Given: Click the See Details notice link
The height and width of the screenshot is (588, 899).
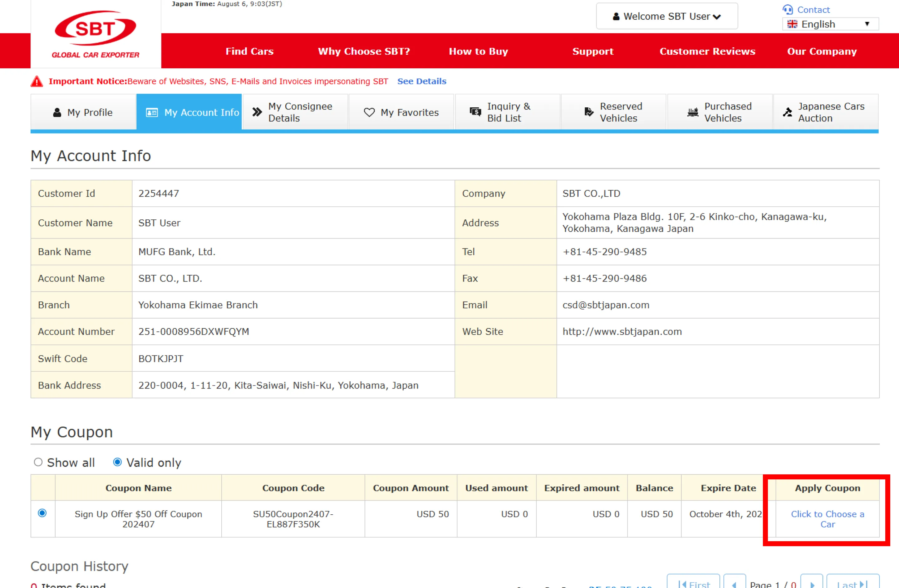Looking at the screenshot, I should click(x=421, y=81).
